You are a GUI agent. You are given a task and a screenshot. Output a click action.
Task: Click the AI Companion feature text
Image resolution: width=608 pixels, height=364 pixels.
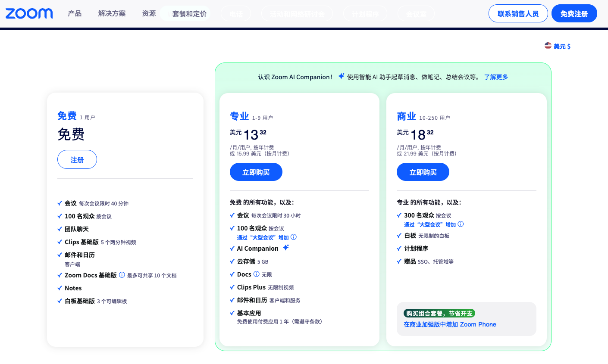click(258, 249)
